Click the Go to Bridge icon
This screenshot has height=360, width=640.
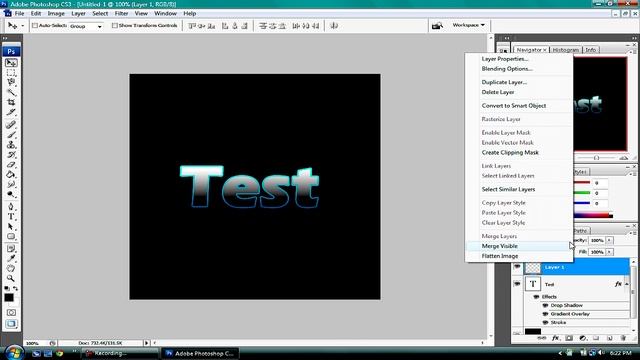pos(437,26)
